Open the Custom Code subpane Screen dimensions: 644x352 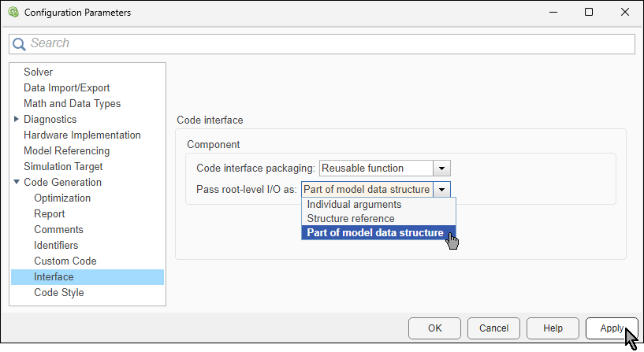click(x=65, y=261)
